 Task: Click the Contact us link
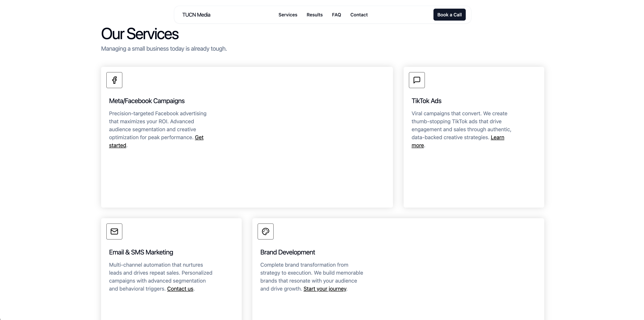180,289
